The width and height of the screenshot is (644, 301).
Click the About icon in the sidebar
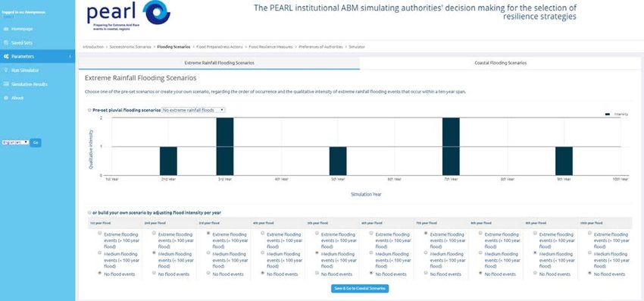6,98
